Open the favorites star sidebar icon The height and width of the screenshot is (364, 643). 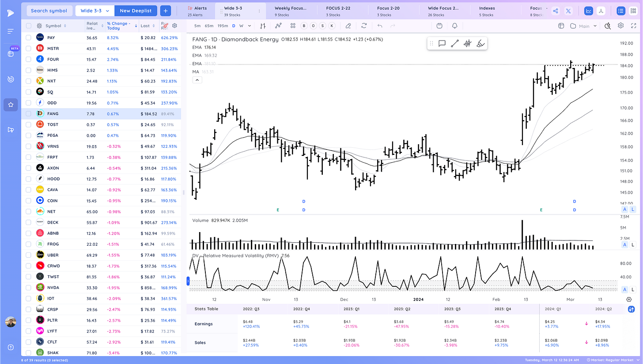11,105
